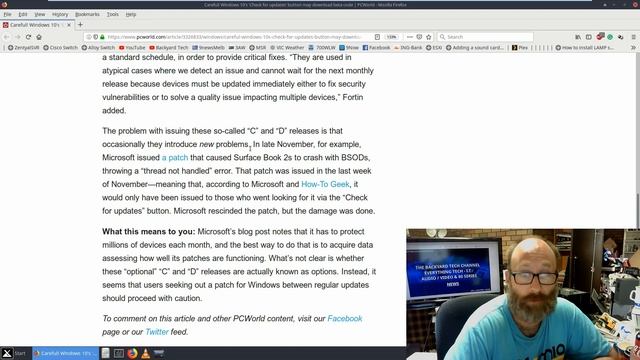Reload the current page

(x=28, y=37)
